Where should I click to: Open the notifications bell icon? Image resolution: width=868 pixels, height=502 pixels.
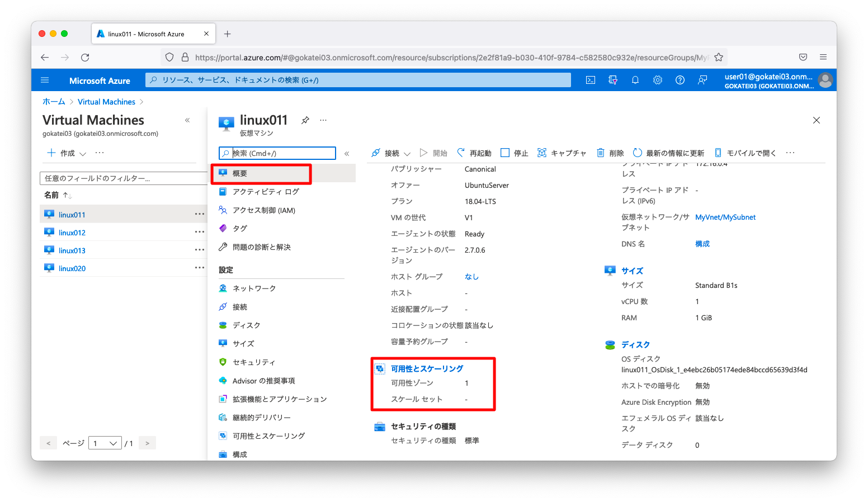pos(635,80)
